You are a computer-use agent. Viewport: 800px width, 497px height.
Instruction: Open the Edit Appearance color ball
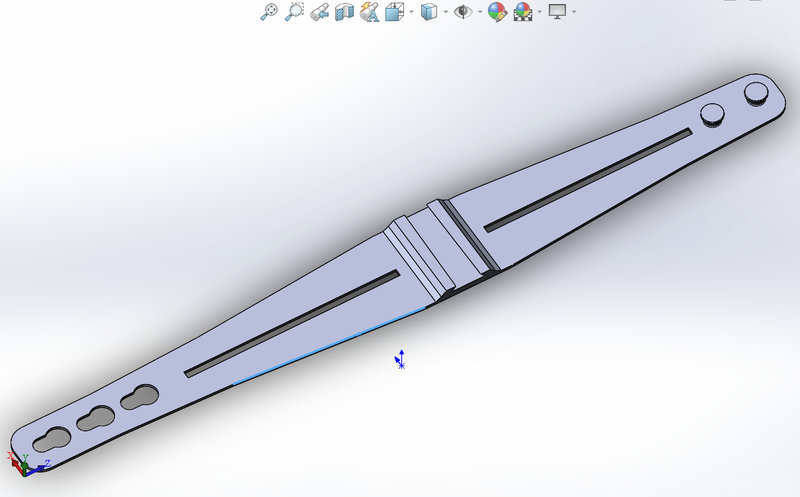497,12
